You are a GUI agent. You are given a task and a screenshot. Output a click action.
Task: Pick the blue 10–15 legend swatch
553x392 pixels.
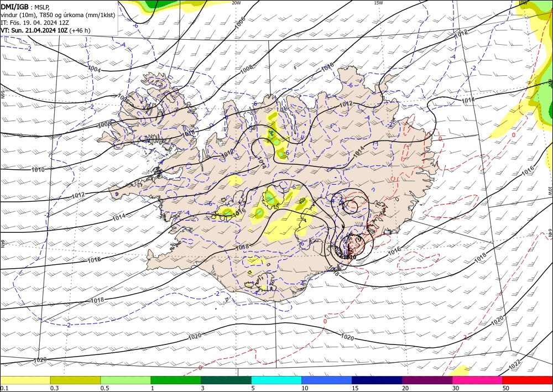[327, 380]
